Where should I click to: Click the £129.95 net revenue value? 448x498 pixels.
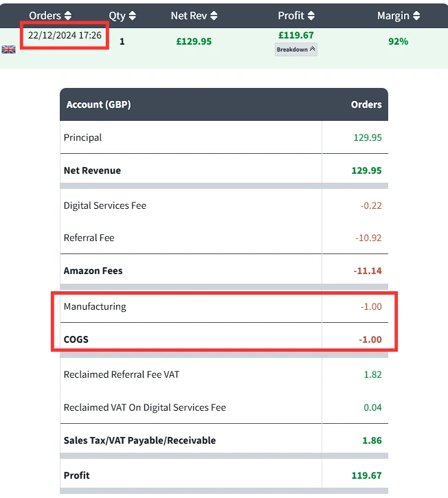point(194,41)
